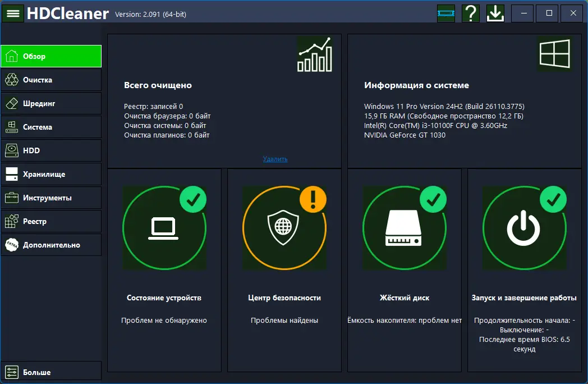Open the Очистка section
Image resolution: width=588 pixels, height=384 pixels.
coord(51,80)
